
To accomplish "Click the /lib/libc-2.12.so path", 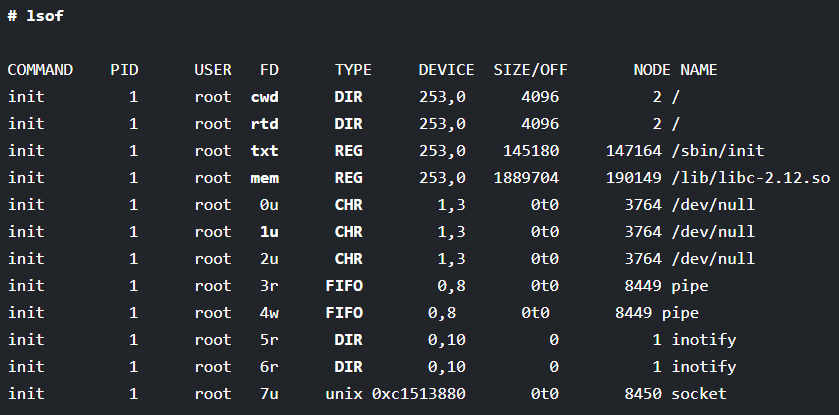I will pyautogui.click(x=751, y=178).
